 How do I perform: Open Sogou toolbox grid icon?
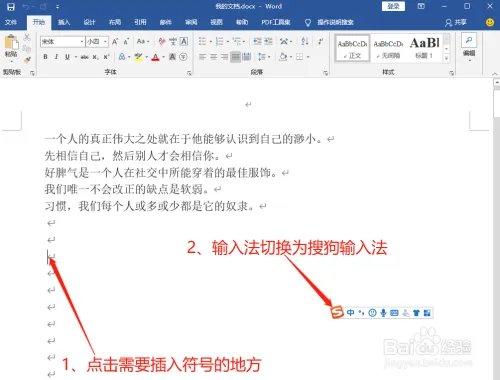[x=427, y=313]
